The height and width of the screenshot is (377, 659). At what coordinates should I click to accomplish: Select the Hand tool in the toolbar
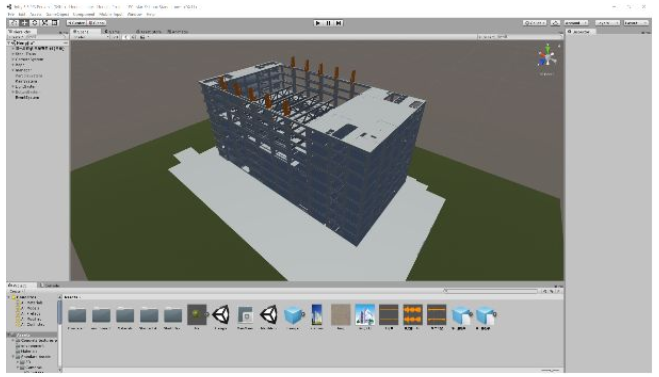[x=14, y=23]
